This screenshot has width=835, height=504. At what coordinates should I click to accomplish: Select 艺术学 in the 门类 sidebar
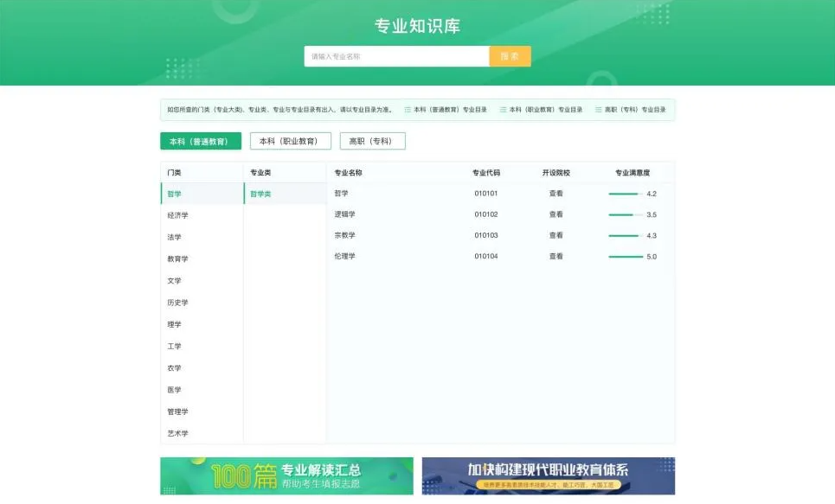178,433
